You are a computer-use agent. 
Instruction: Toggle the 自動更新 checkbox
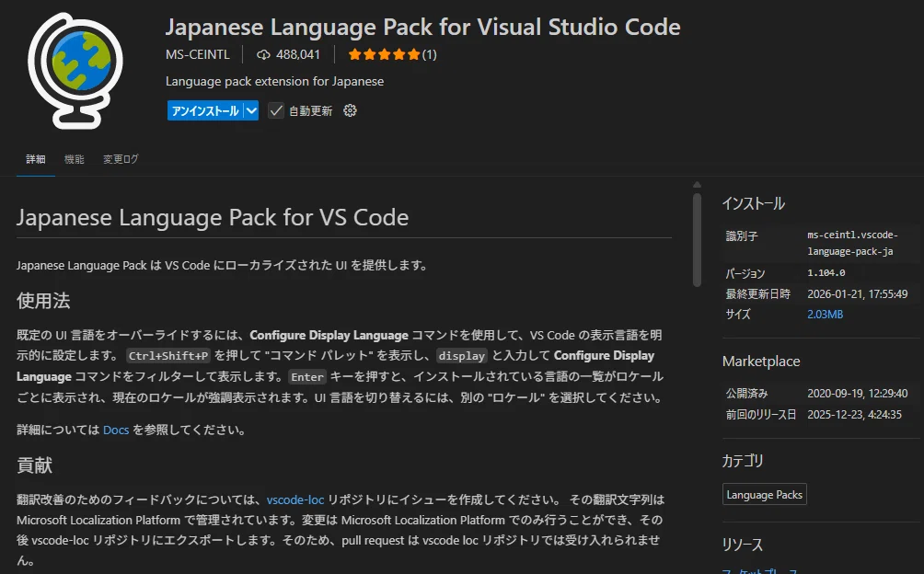tap(276, 110)
